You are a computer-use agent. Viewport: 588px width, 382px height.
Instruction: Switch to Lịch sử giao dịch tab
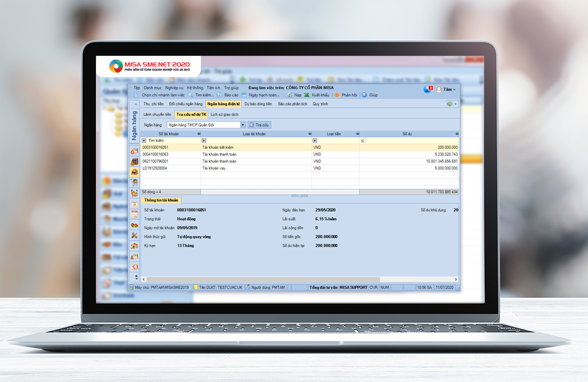tap(224, 114)
